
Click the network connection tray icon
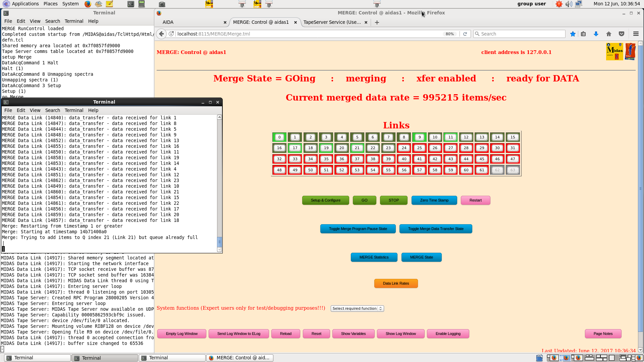[579, 4]
